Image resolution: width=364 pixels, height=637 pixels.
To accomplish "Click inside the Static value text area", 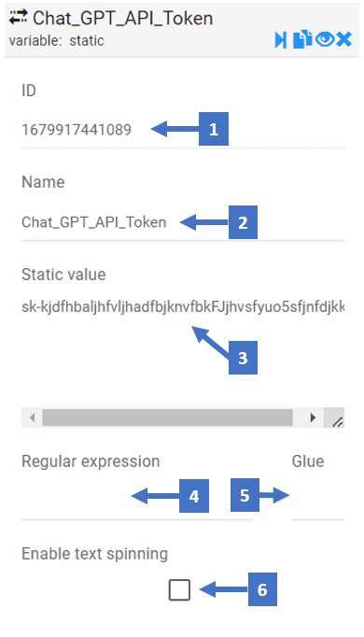I will pyautogui.click(x=183, y=351).
